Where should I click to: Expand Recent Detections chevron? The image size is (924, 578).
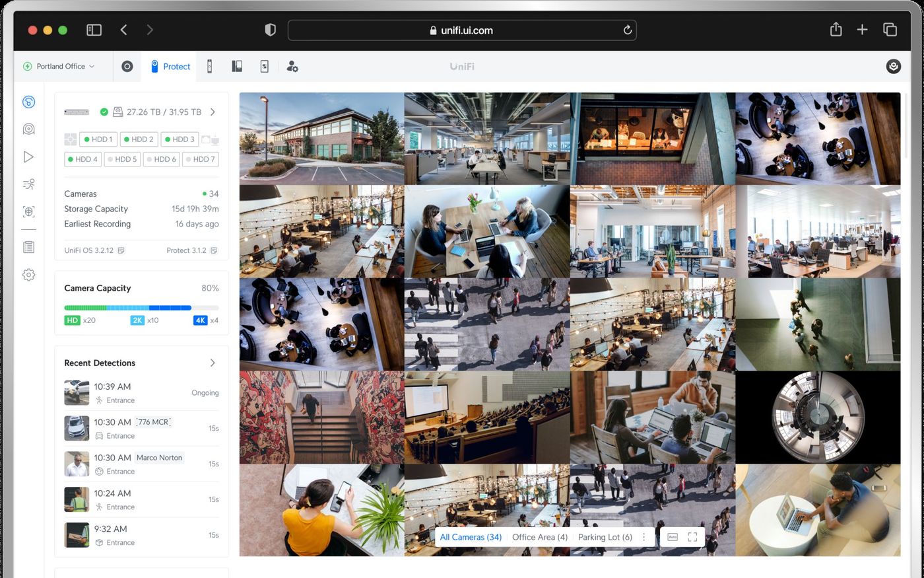click(213, 363)
